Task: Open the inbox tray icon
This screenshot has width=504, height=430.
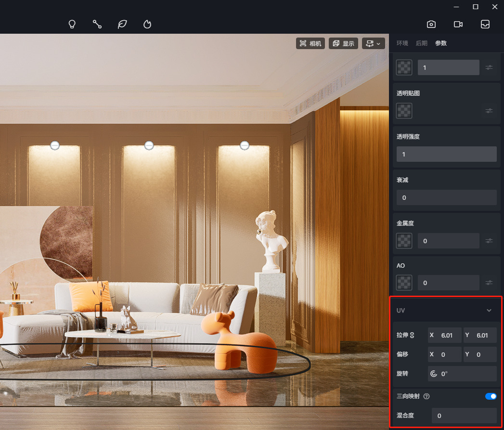Action: pyautogui.click(x=485, y=24)
